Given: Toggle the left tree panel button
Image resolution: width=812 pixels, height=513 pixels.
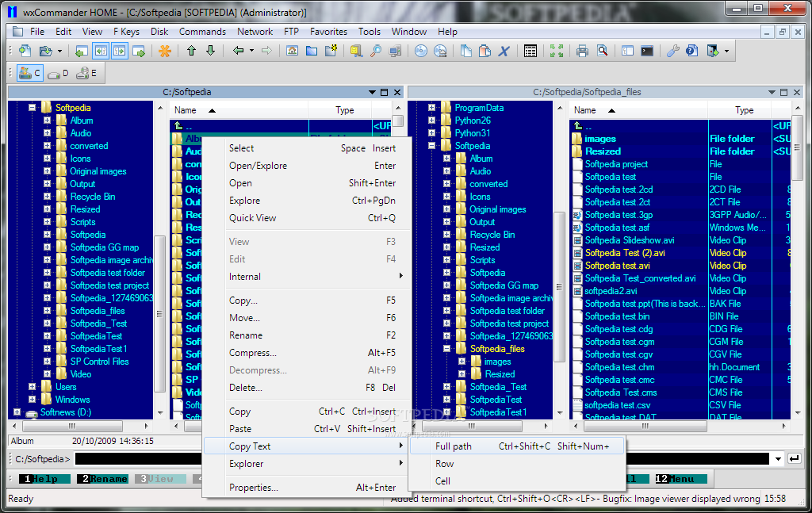Looking at the screenshot, I should (101, 51).
